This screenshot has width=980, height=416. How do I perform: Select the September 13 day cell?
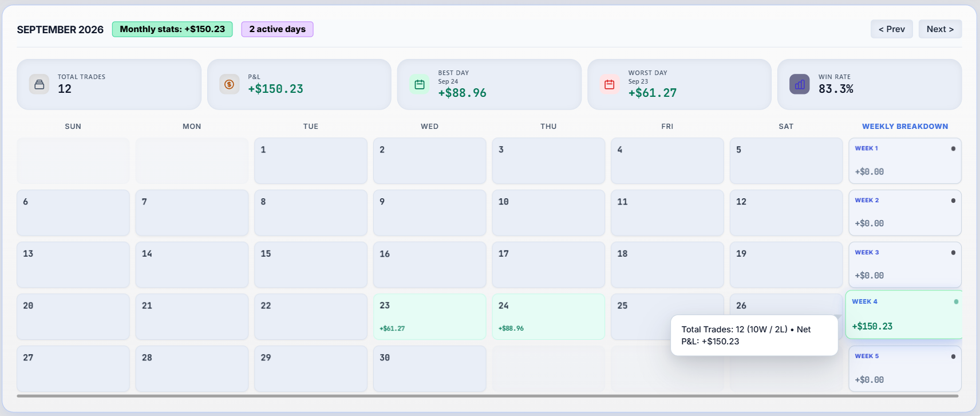(x=73, y=265)
